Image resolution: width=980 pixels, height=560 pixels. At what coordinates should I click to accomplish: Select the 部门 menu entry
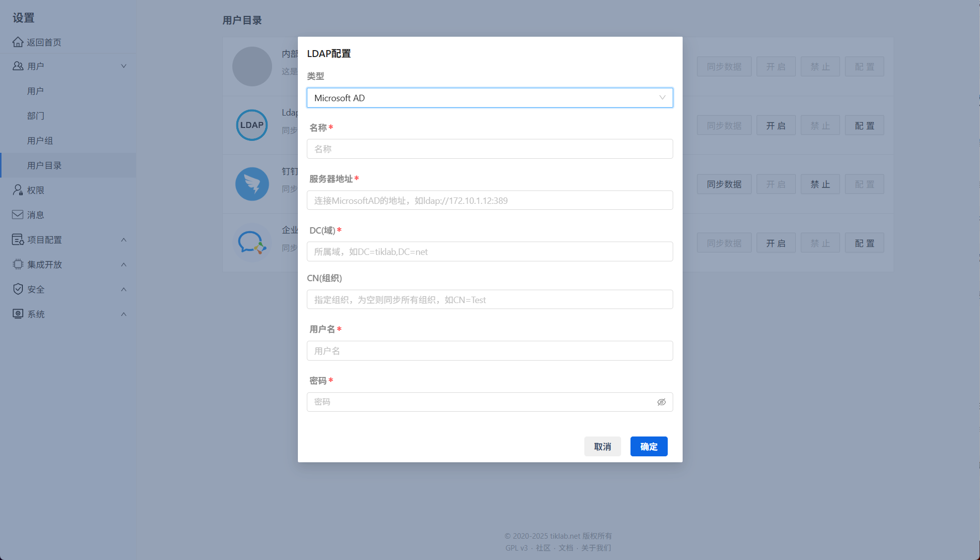36,116
